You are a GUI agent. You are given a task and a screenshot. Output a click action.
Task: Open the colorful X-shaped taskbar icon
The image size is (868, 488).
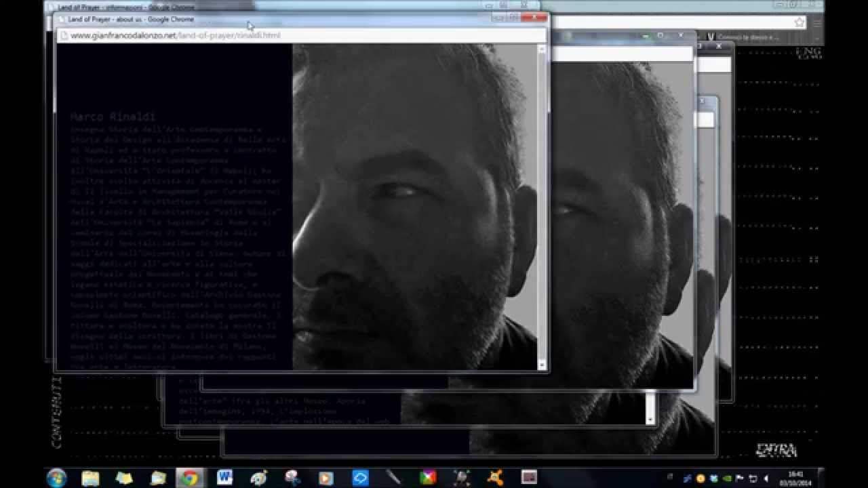[x=428, y=478]
